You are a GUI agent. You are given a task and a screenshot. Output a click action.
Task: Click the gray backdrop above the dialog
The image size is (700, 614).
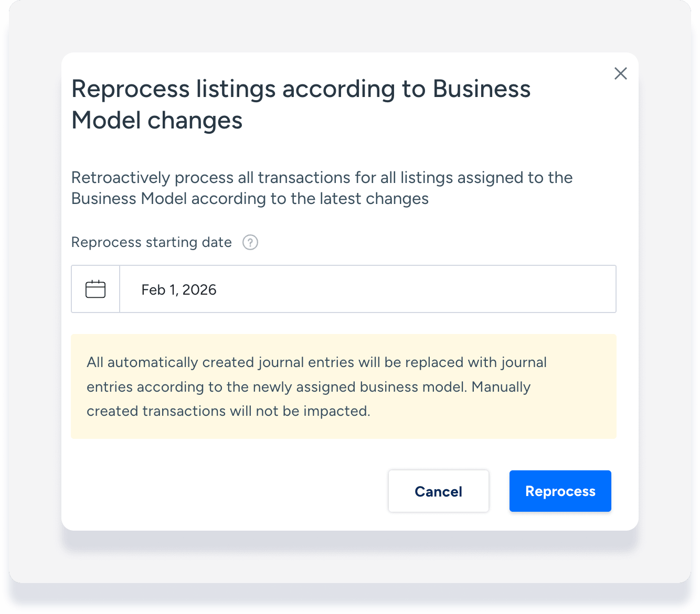point(349,26)
